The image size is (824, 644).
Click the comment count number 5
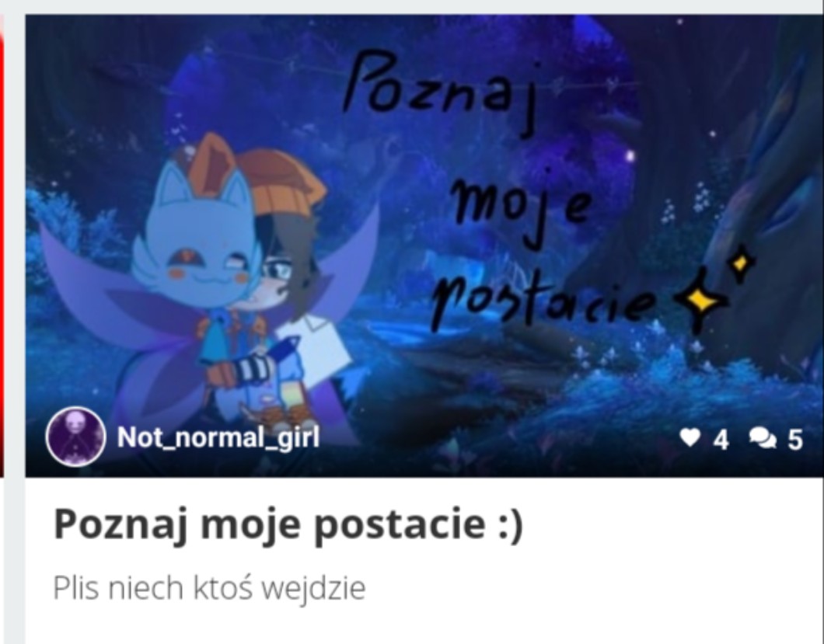(x=794, y=439)
